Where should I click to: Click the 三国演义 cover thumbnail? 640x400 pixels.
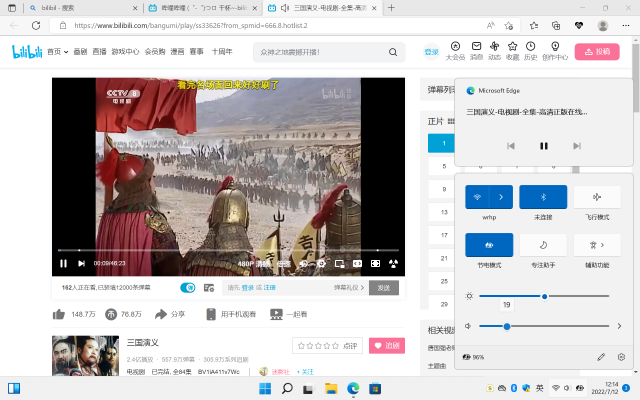pyautogui.click(x=85, y=356)
